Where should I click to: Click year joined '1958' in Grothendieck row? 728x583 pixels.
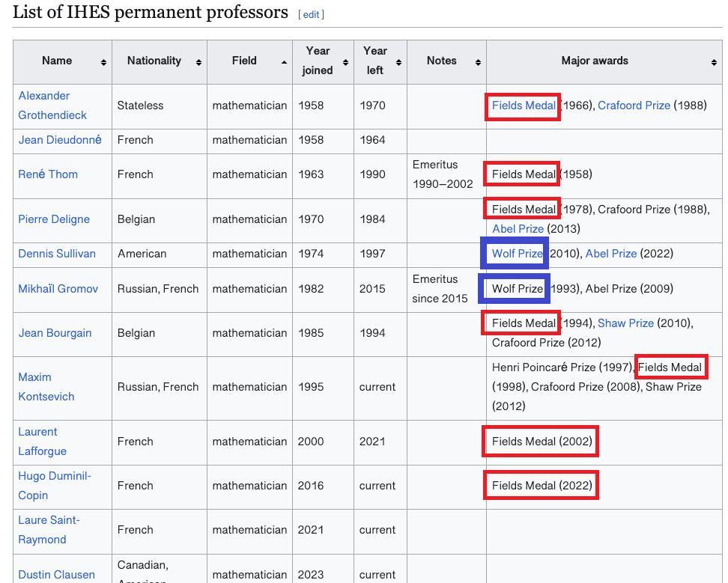311,106
